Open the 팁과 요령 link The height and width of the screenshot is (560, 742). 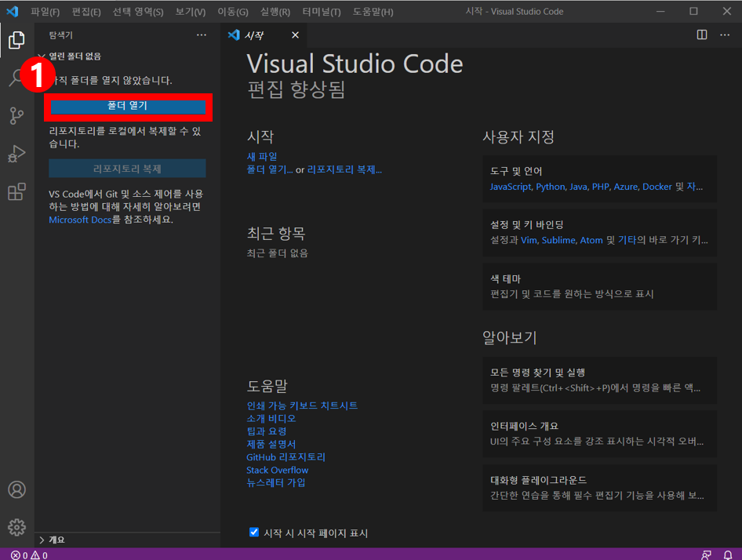coord(267,431)
